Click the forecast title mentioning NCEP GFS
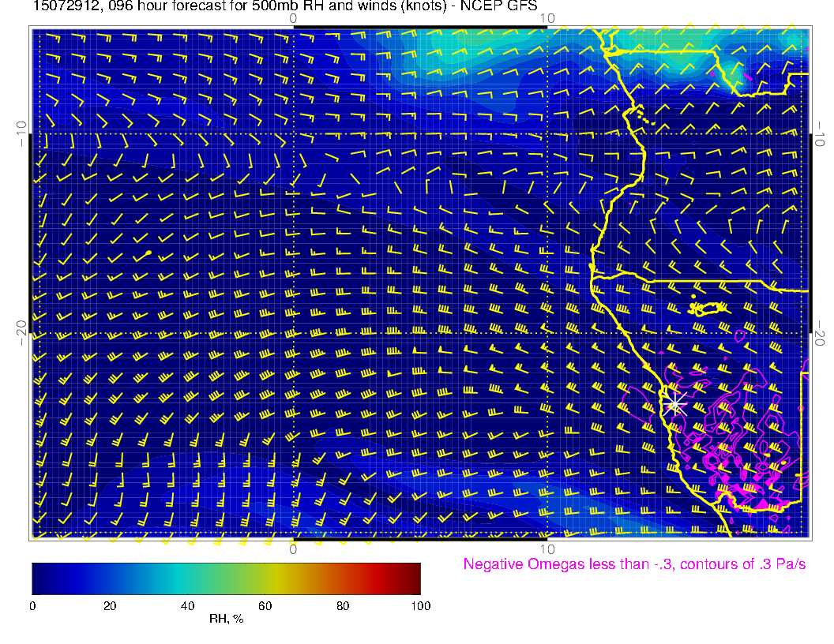 pyautogui.click(x=285, y=6)
